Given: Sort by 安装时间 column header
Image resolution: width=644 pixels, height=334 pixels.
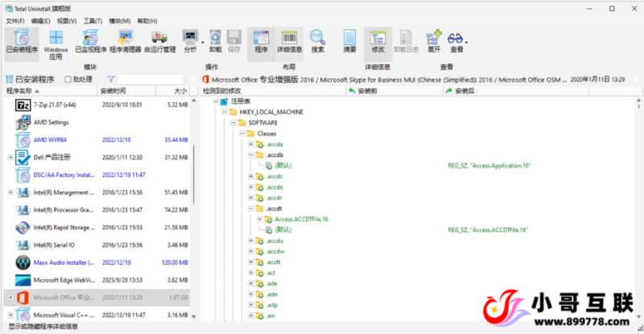Looking at the screenshot, I should 126,91.
